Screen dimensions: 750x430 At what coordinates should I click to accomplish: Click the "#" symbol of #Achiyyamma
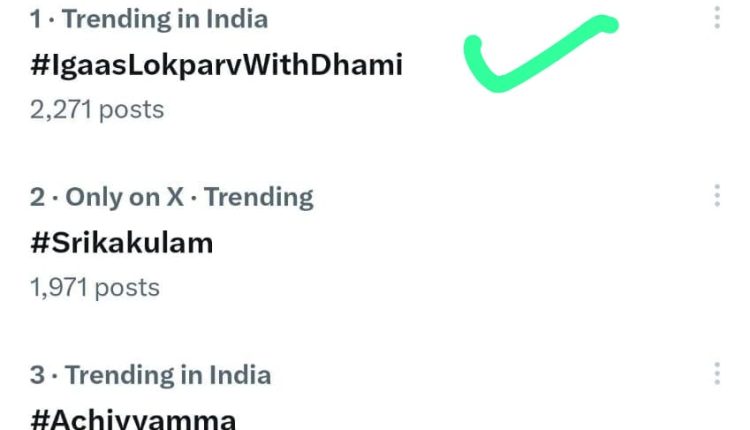[x=40, y=418]
